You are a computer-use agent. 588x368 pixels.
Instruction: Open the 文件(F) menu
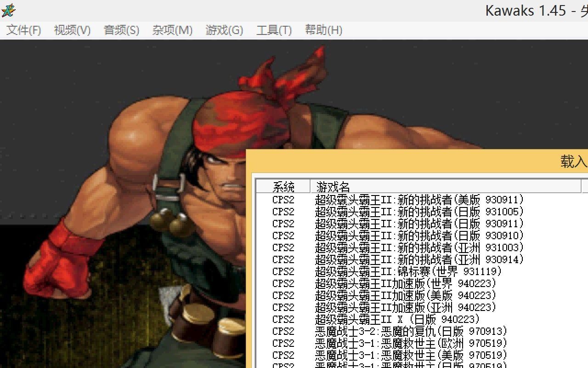coord(23,30)
